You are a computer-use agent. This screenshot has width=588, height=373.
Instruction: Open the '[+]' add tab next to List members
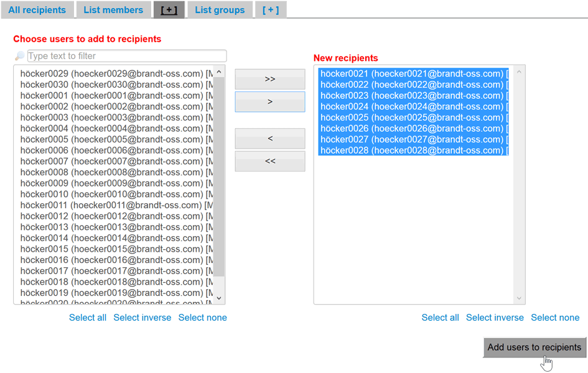pos(169,10)
